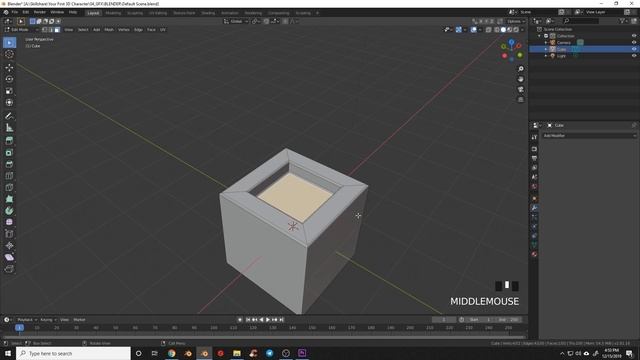This screenshot has height=360, width=640.
Task: Switch perspective/orthographic grid icon
Action: click(520, 100)
